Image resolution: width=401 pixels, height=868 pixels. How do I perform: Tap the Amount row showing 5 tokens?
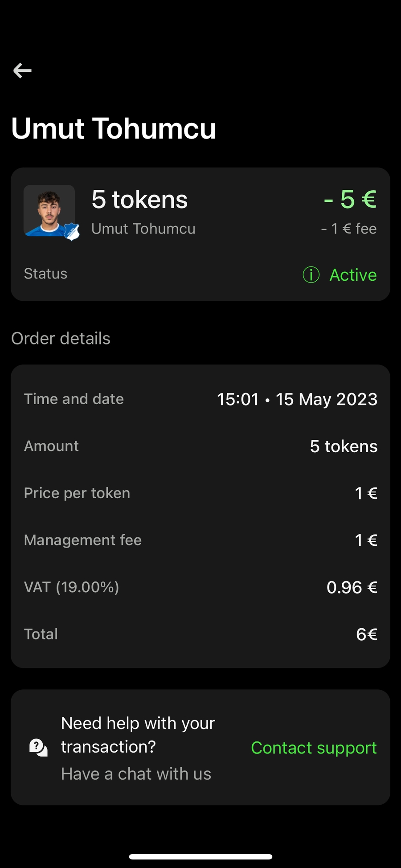point(344,446)
